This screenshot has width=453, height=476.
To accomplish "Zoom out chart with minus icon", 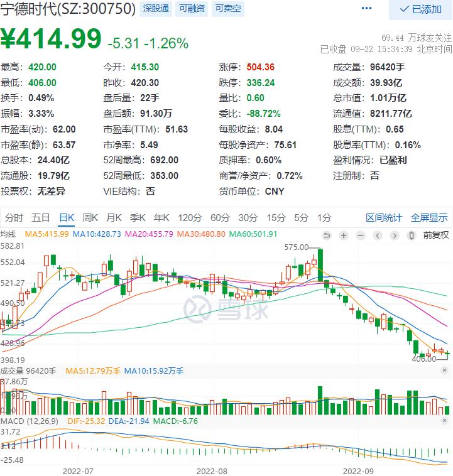I will (361, 235).
